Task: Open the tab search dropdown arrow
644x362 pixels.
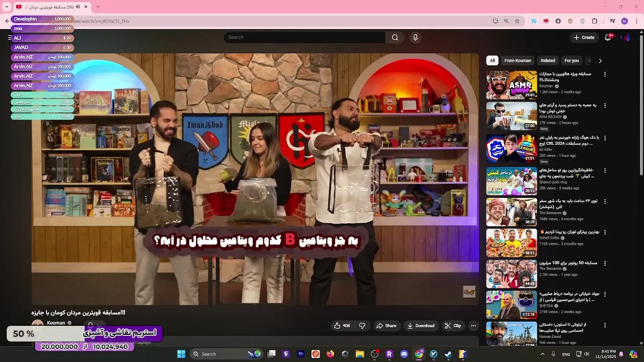Action: click(x=7, y=7)
